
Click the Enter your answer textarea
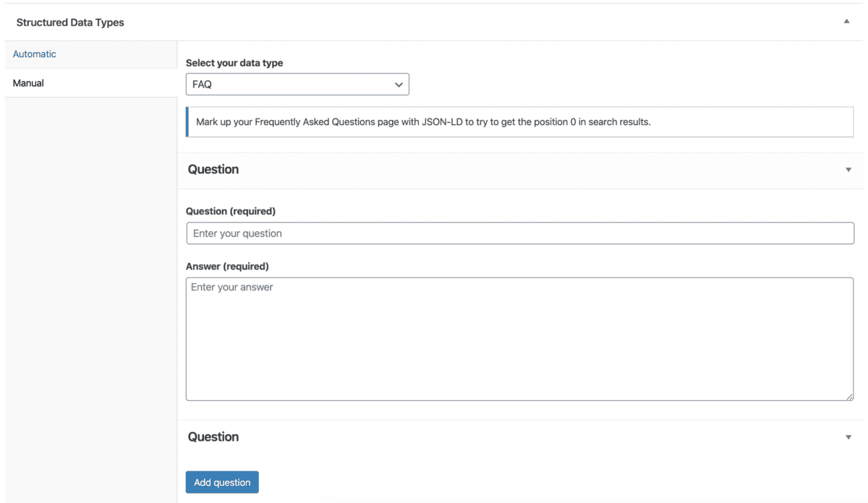tap(520, 339)
